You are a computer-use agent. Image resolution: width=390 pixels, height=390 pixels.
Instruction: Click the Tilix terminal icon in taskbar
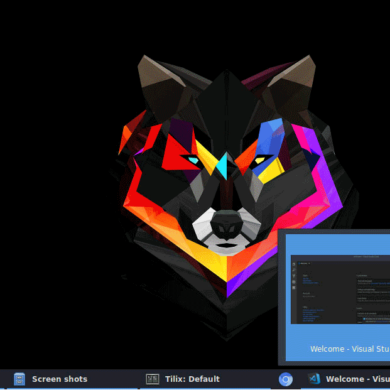click(152, 379)
